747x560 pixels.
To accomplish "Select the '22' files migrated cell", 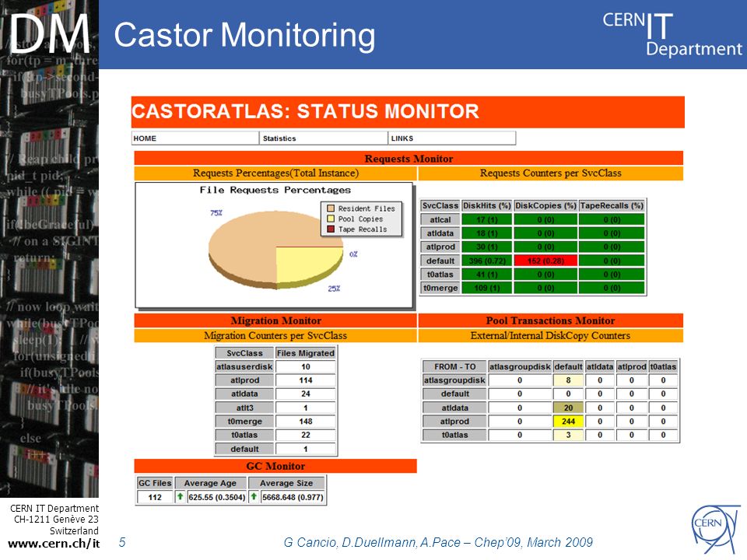I will pyautogui.click(x=305, y=435).
